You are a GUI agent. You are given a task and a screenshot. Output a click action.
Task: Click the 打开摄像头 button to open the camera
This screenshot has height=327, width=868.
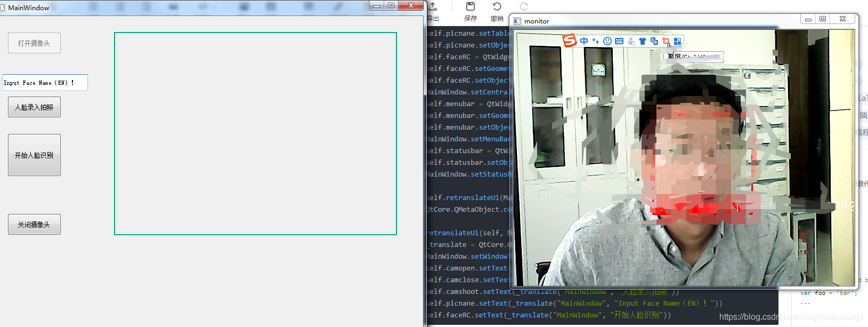34,43
